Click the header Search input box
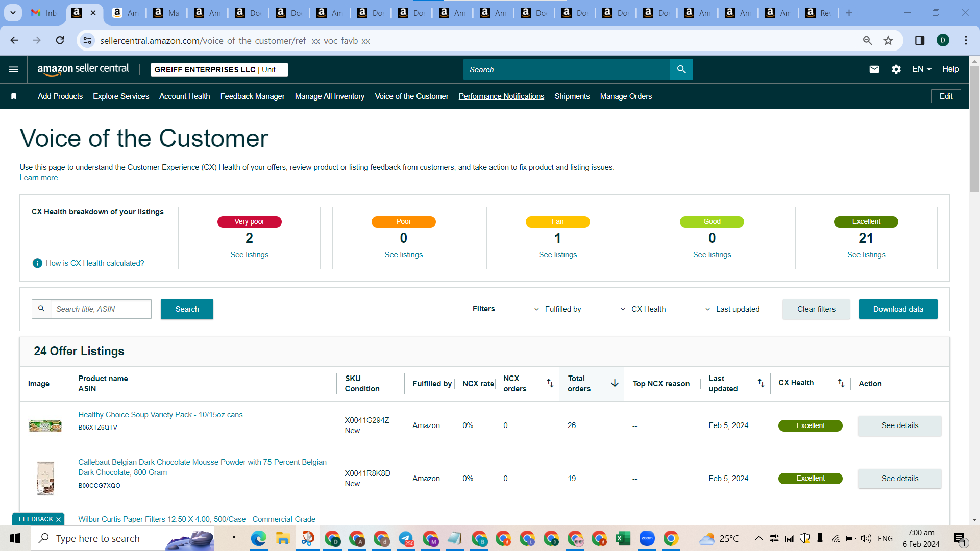 (567, 69)
